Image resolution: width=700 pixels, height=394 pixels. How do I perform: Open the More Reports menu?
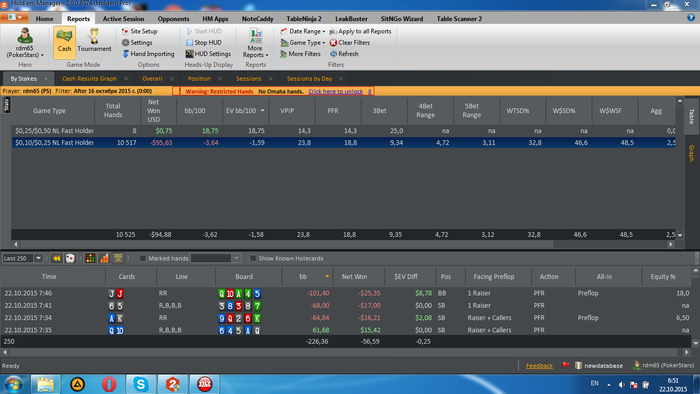click(255, 43)
